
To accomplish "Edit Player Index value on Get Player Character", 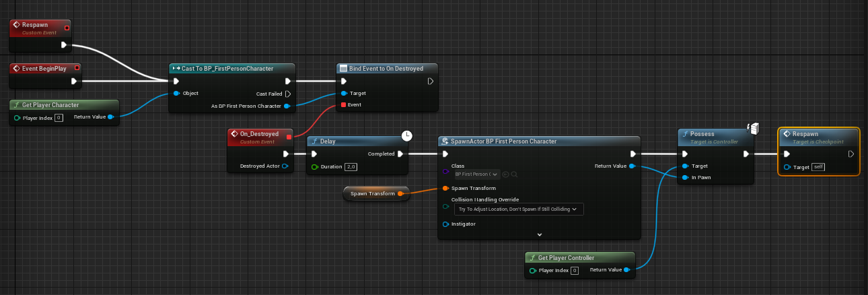I will tap(59, 118).
